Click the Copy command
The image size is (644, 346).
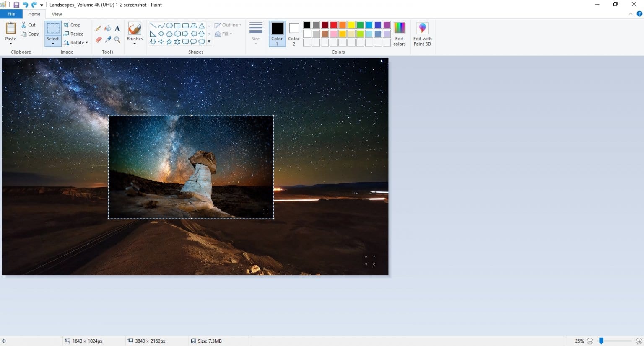[x=30, y=34]
